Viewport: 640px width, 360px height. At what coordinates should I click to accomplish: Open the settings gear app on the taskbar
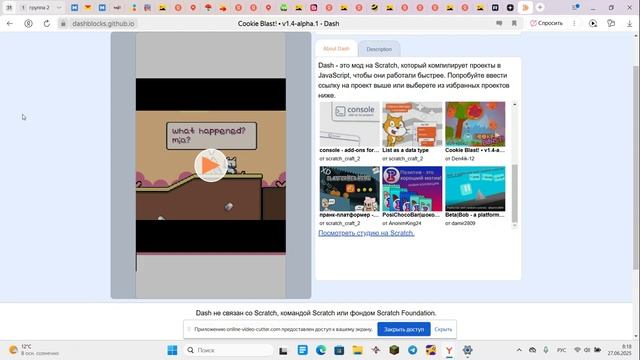(x=467, y=350)
